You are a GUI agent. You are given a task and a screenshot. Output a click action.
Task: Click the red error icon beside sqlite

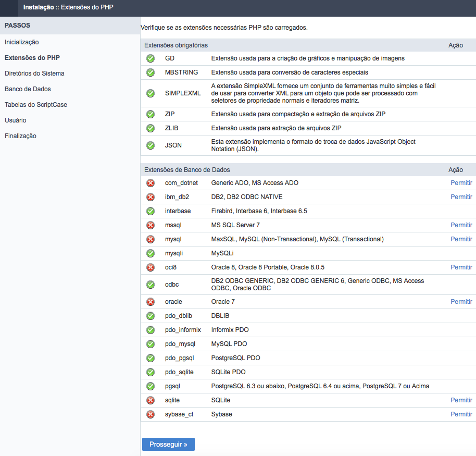pos(151,400)
